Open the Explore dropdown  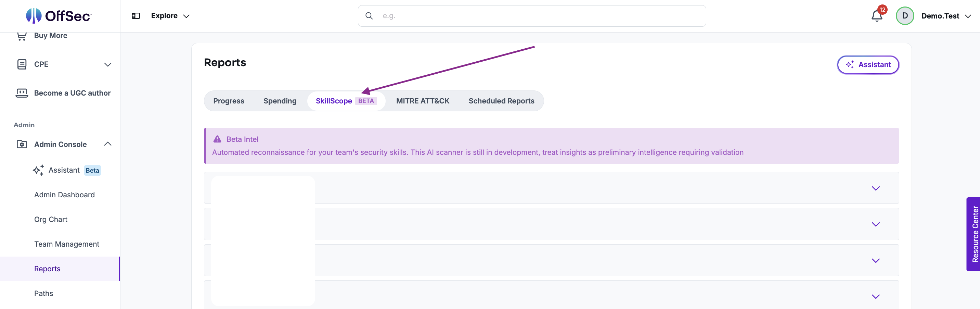170,16
